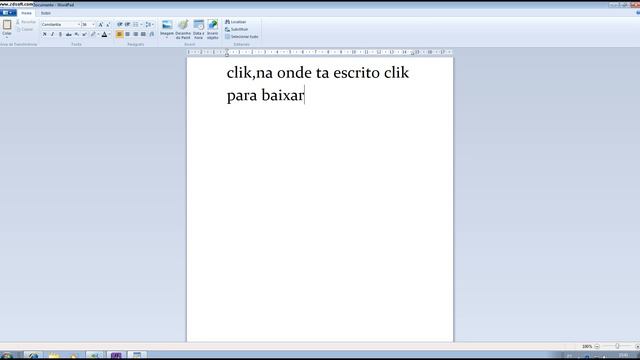Align text to the right

[x=136, y=34]
